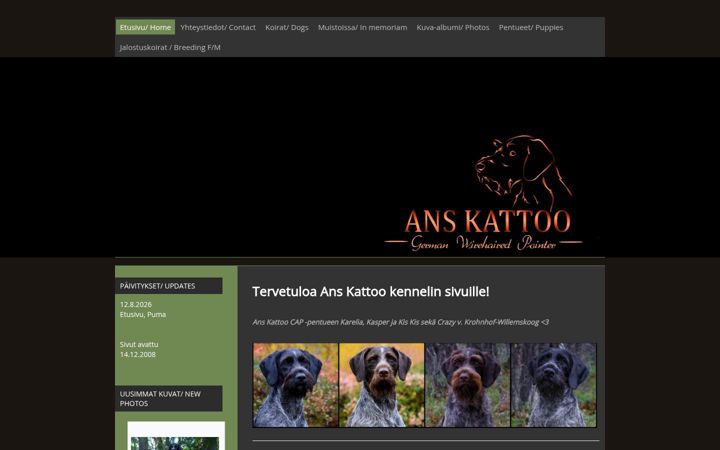The image size is (720, 450).
Task: Open first dog photo with autumn leaves
Action: (x=295, y=385)
